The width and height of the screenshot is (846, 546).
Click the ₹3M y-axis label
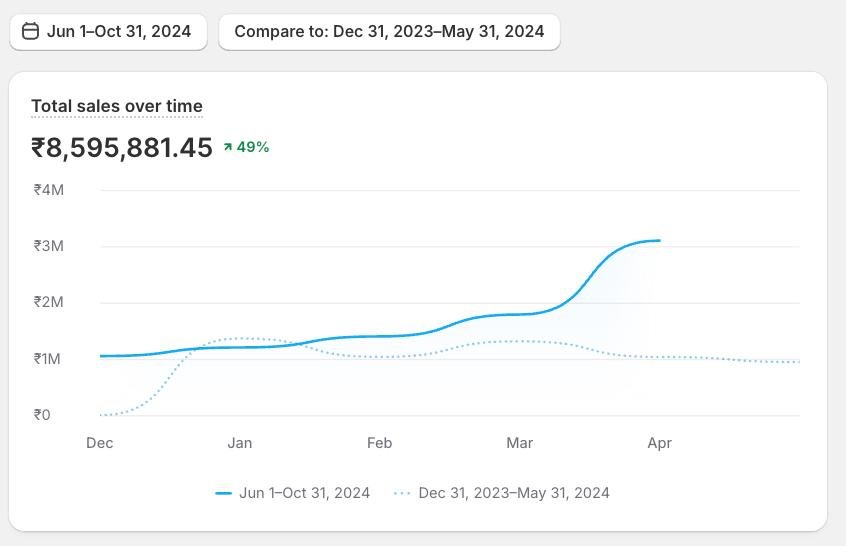tap(48, 246)
